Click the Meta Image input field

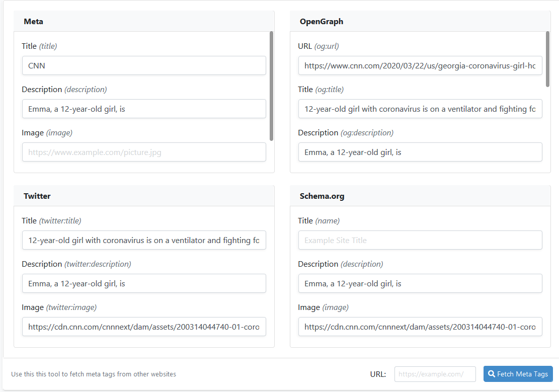144,152
